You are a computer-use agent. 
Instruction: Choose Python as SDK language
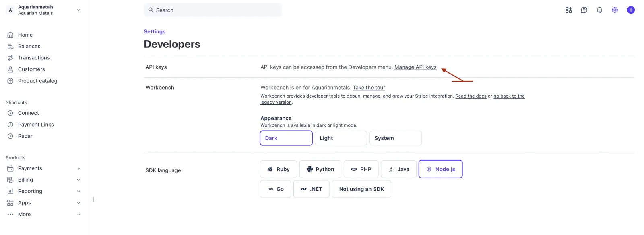click(320, 169)
